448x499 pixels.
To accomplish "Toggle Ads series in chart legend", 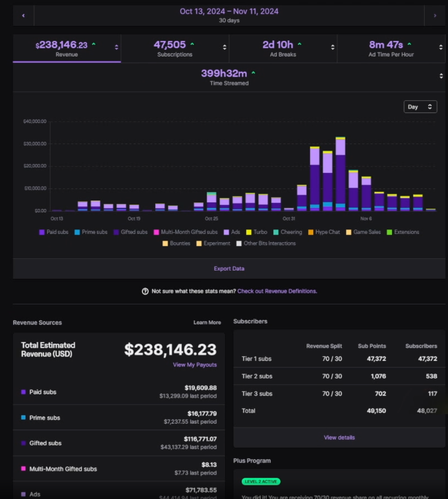I will pos(232,232).
